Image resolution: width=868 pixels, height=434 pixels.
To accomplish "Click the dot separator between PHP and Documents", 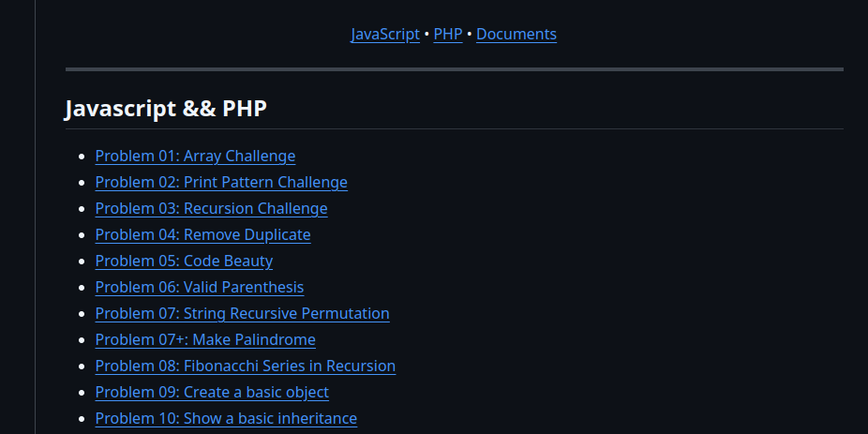I will pyautogui.click(x=470, y=35).
